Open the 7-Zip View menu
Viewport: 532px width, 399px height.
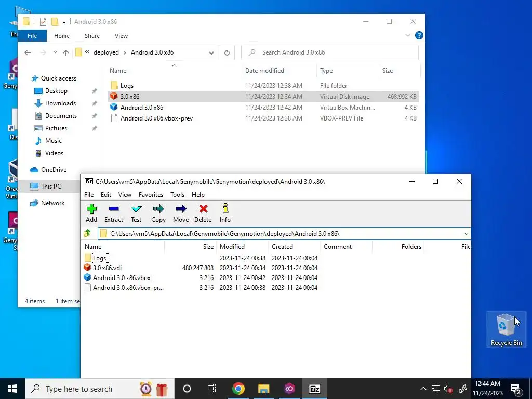tap(125, 195)
